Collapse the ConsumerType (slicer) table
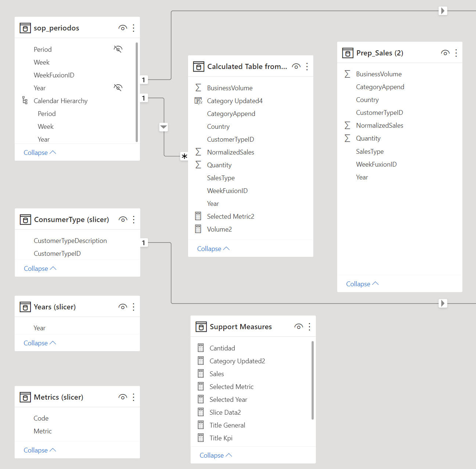Screen dimensions: 476x469 (x=40, y=268)
